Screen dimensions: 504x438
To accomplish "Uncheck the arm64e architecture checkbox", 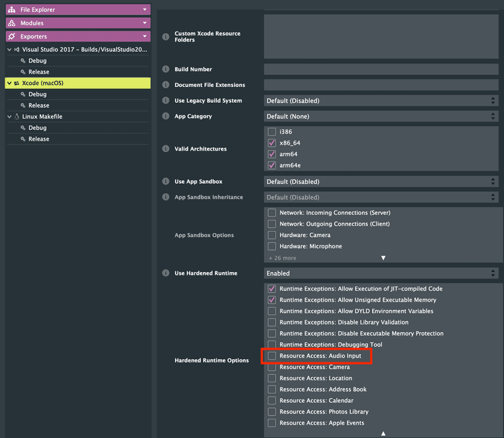I will coord(272,165).
